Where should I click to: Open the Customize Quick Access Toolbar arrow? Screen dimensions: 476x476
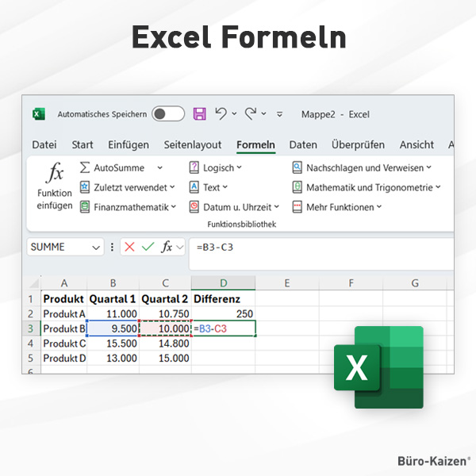(279, 114)
